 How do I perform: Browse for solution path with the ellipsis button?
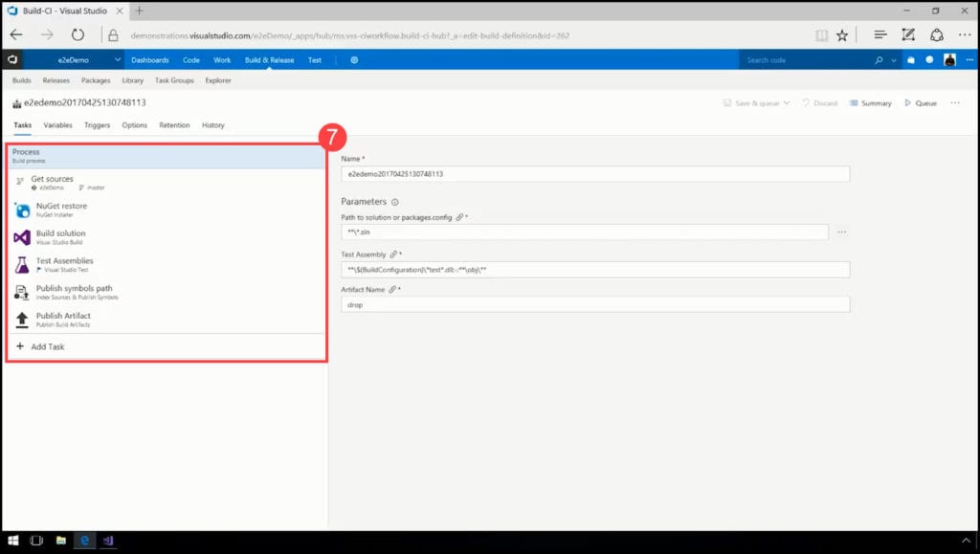pos(842,232)
